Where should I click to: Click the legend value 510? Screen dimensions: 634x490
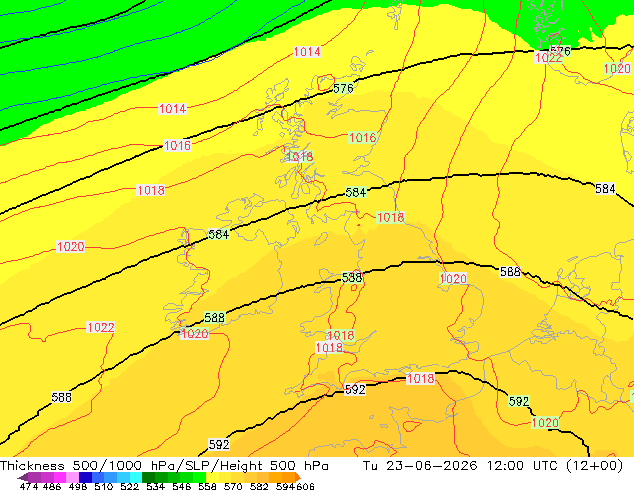tap(104, 486)
